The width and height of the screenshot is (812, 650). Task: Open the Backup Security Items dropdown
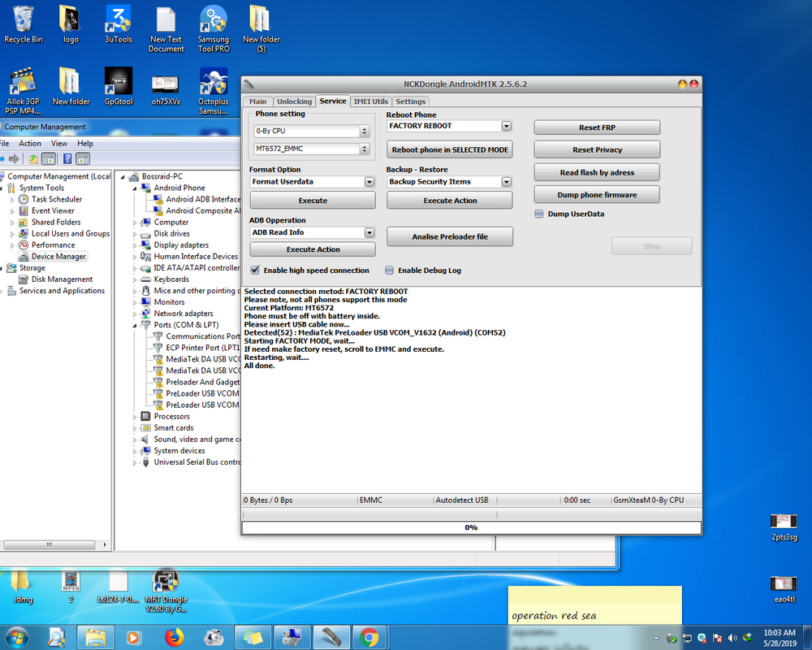pos(507,182)
